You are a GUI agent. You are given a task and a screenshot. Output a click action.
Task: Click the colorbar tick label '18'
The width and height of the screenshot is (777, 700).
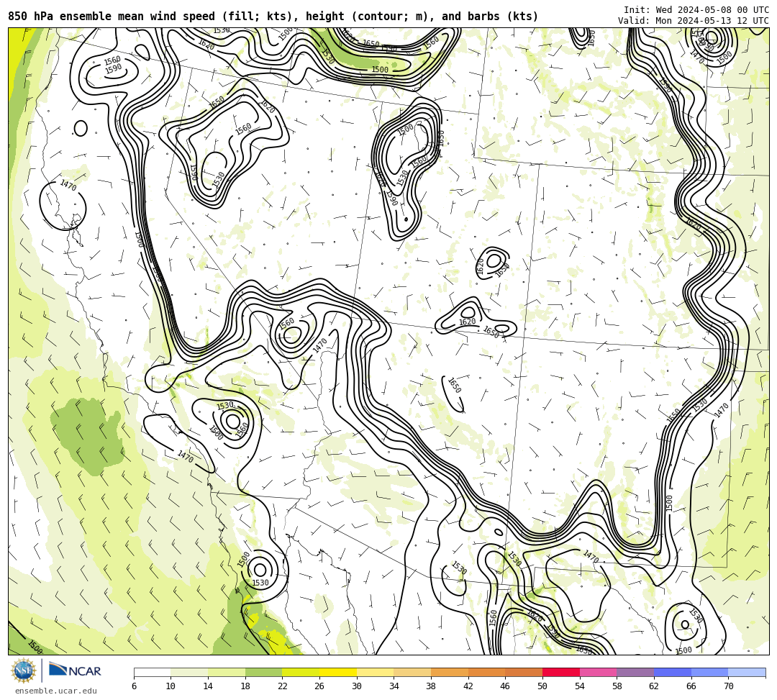(x=245, y=686)
